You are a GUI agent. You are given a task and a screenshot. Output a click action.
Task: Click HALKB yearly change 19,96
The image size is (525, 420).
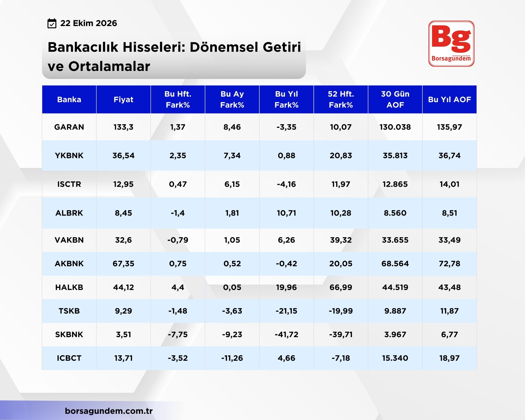pyautogui.click(x=286, y=287)
